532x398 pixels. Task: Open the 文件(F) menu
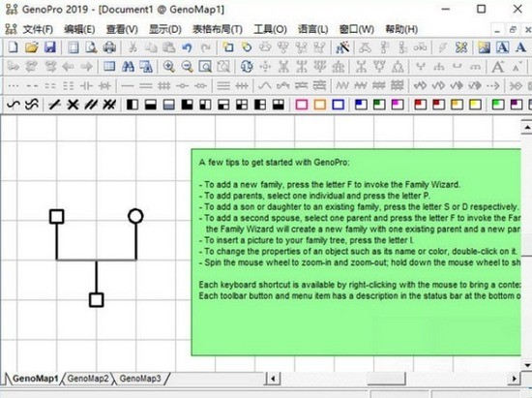(38, 29)
